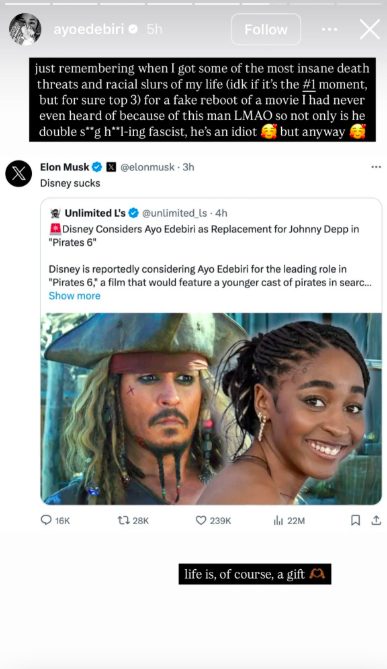The width and height of the screenshot is (387, 669).
Task: Expand the quoted tweet with Show more
Action: (75, 296)
